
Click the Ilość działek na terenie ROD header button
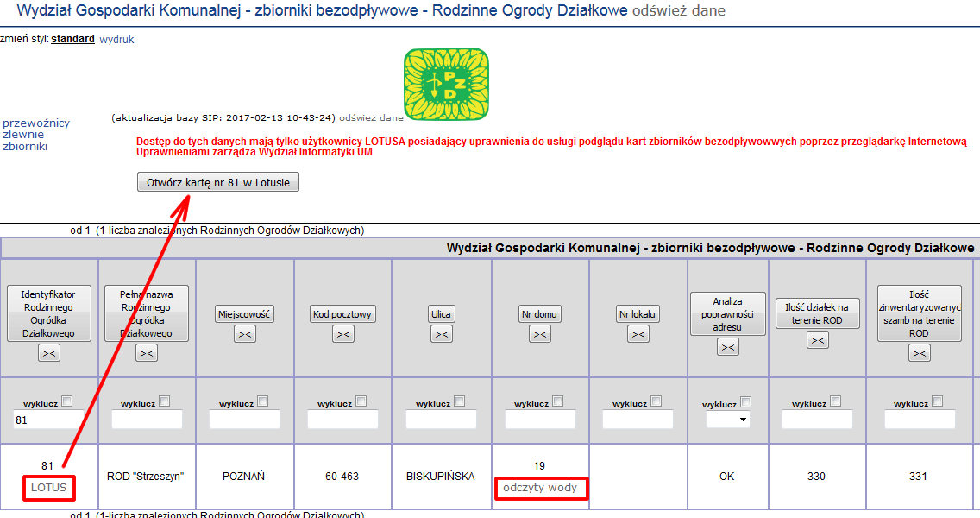pos(817,313)
